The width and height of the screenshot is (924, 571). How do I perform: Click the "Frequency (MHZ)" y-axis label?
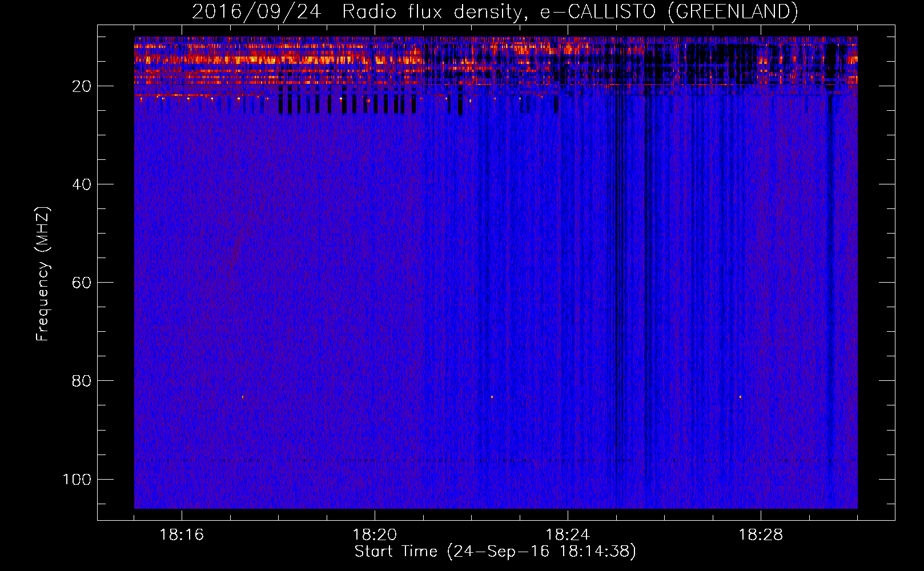tap(43, 274)
